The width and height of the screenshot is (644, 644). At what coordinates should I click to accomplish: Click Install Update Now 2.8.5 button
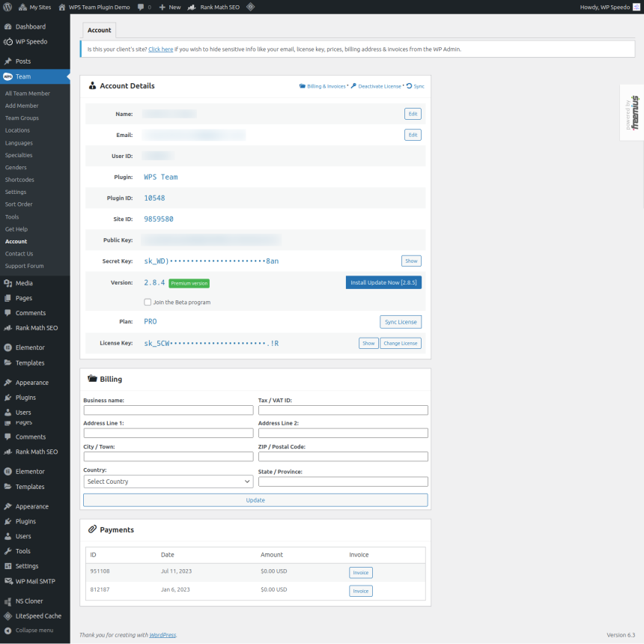(383, 282)
